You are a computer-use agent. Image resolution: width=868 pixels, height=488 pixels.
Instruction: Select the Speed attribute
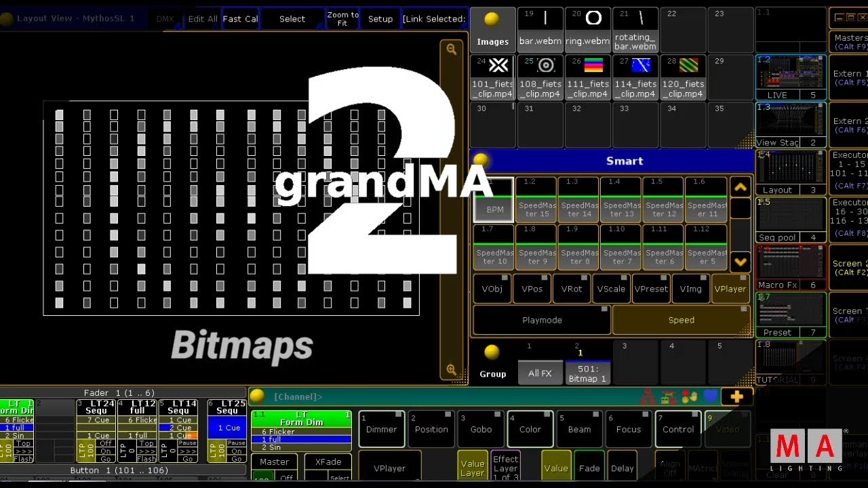tap(682, 320)
